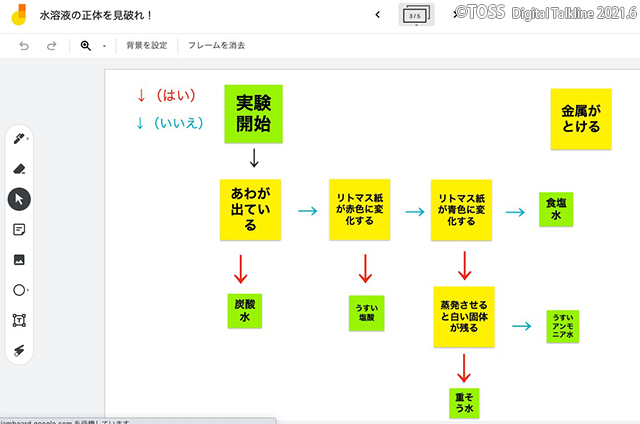Select the Eraser tool
This screenshot has height=424, width=640.
click(19, 169)
